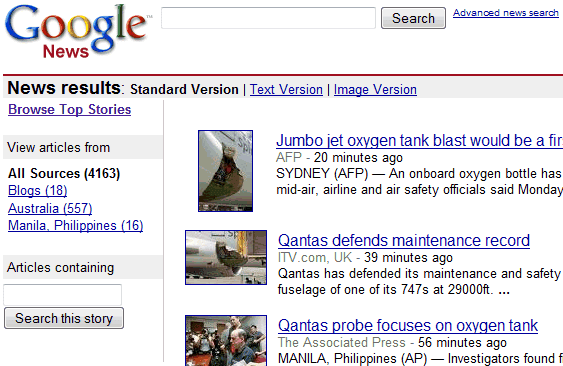Switch to Image Version
Viewport: 563px width, 366px height.
(x=375, y=89)
